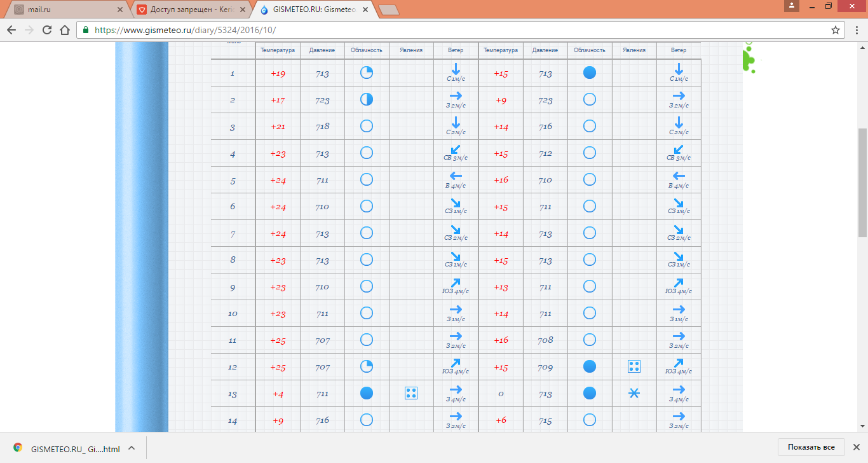Click day 11 daytime temperature "+25"
Image resolution: width=868 pixels, height=463 pixels.
coord(278,341)
